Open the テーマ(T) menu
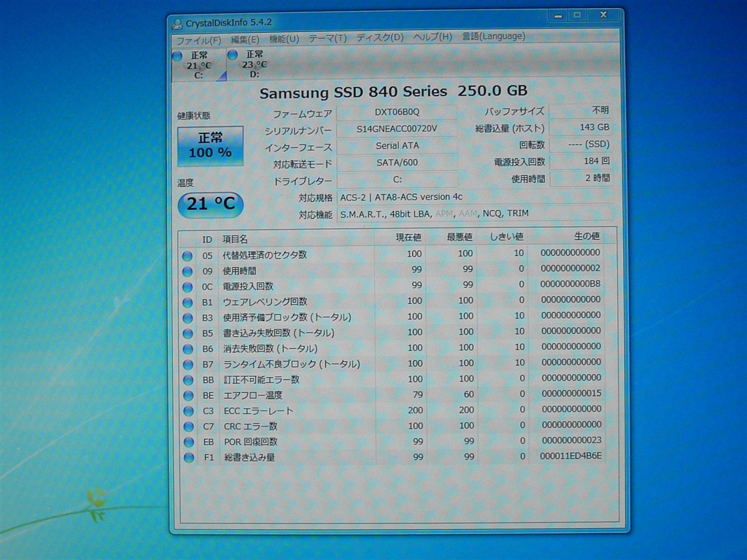The width and height of the screenshot is (747, 560). pos(327,38)
